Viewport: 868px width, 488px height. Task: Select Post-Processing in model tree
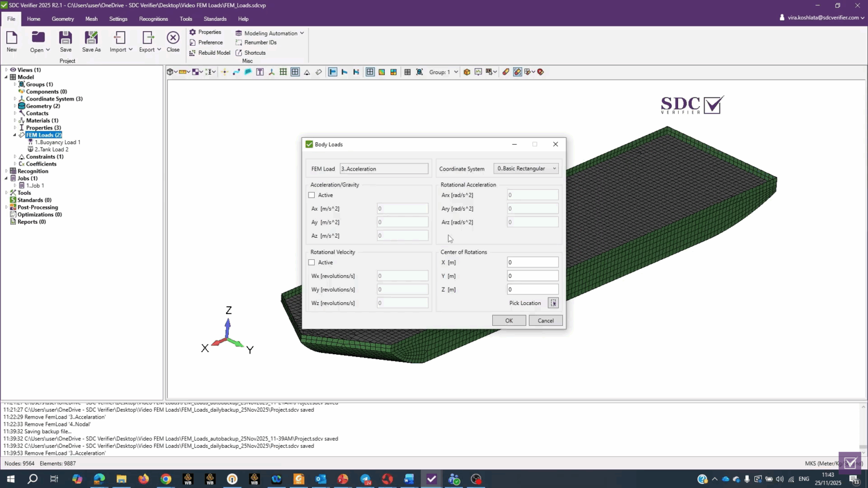37,207
